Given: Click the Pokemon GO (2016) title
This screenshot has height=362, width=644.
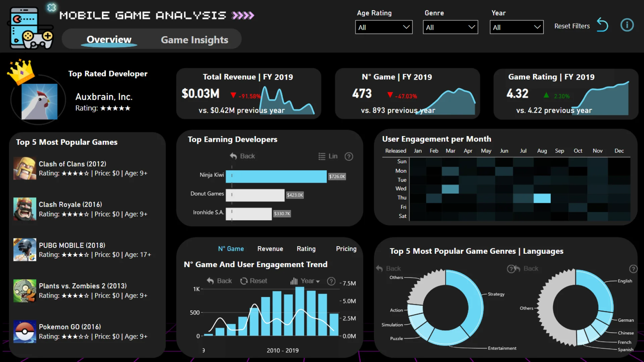Looking at the screenshot, I should [x=70, y=327].
